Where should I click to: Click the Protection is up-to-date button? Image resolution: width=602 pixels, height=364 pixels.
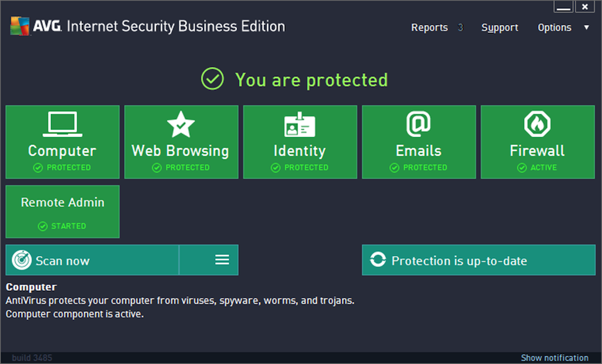pos(478,260)
